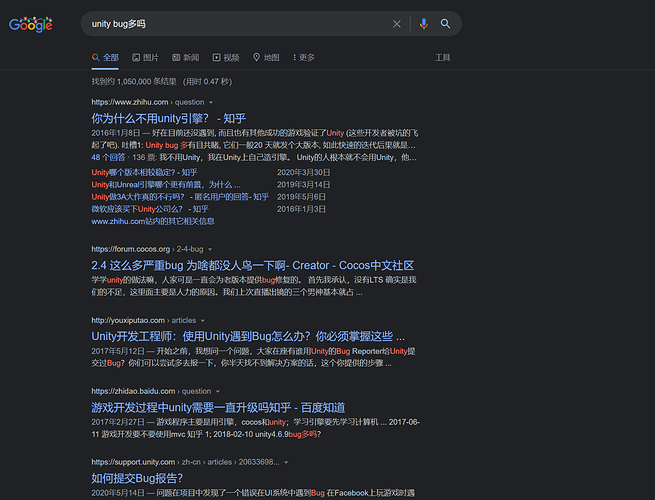This screenshot has height=500, width=655.
Task: Expand dropdown arrow beside support.unity.com URL
Action: pos(286,462)
